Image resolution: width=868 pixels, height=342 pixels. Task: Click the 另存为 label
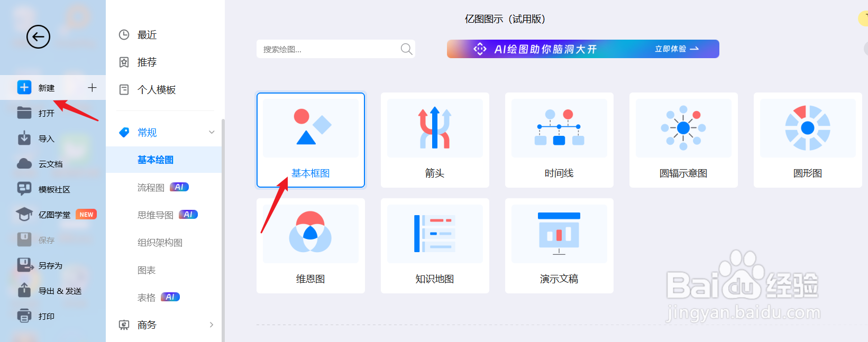50,265
